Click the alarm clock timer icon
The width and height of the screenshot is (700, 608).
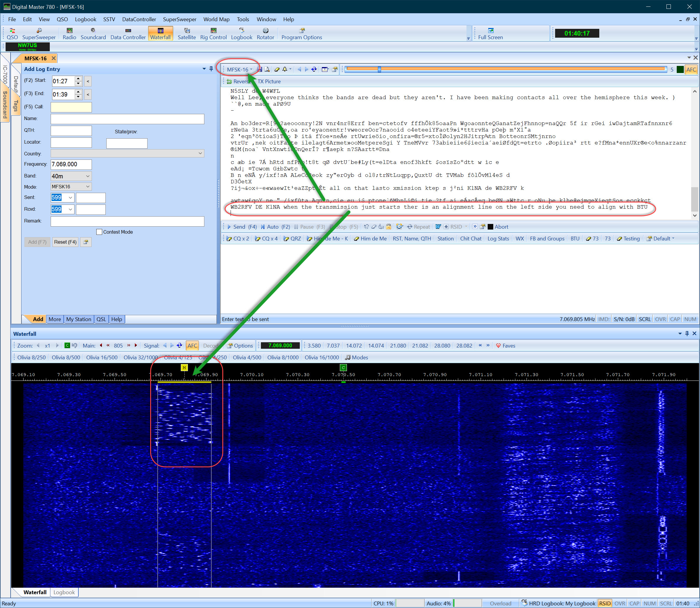click(400, 227)
